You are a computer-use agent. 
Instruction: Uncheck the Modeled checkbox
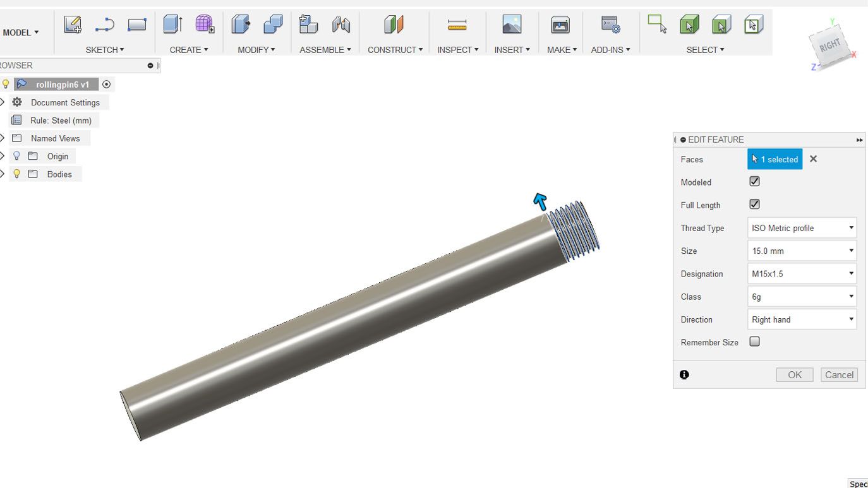[x=754, y=181]
